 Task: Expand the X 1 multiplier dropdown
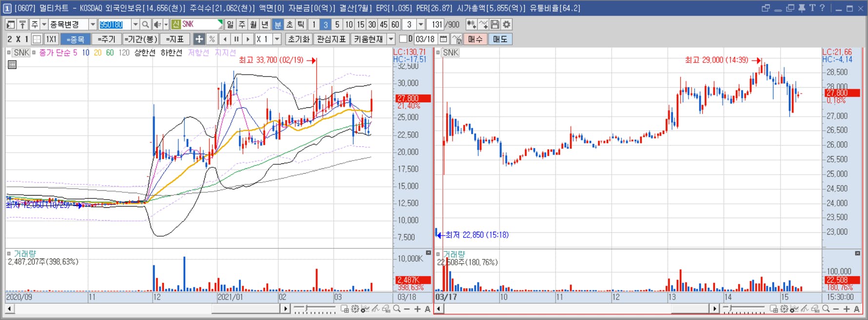pos(277,39)
